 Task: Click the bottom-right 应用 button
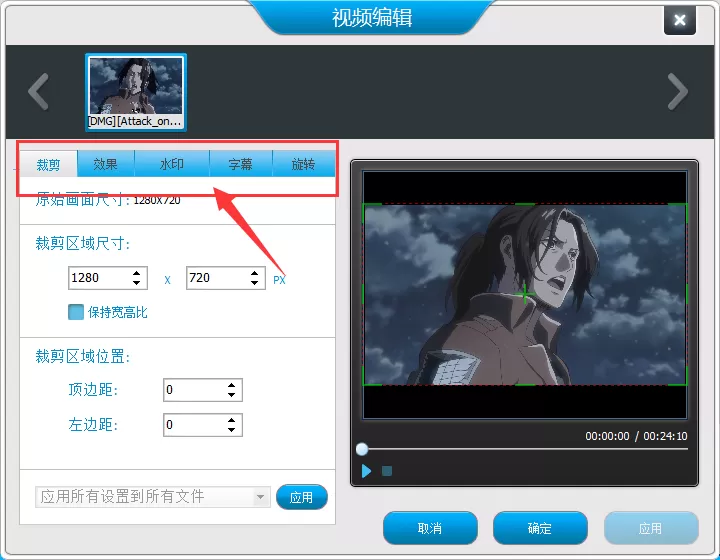click(651, 528)
